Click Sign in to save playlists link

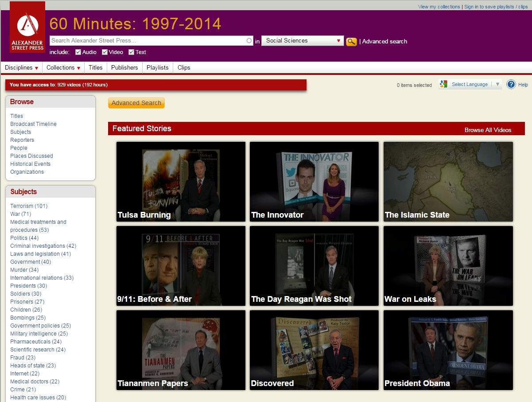[x=496, y=7]
